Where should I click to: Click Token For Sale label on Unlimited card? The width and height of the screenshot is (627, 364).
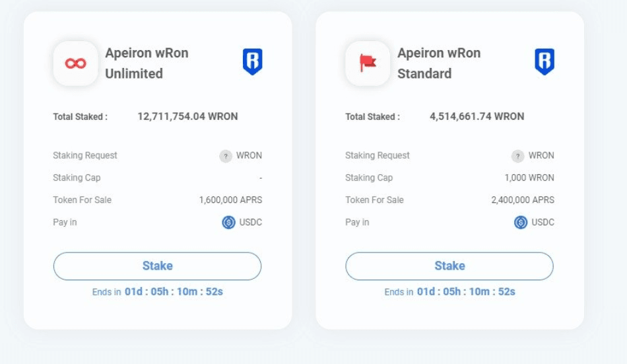[x=82, y=200]
